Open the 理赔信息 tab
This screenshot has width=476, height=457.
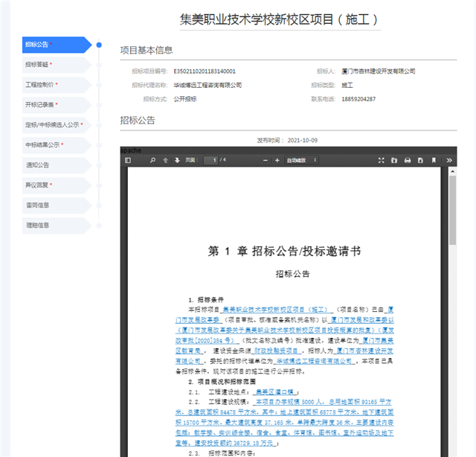[57, 226]
